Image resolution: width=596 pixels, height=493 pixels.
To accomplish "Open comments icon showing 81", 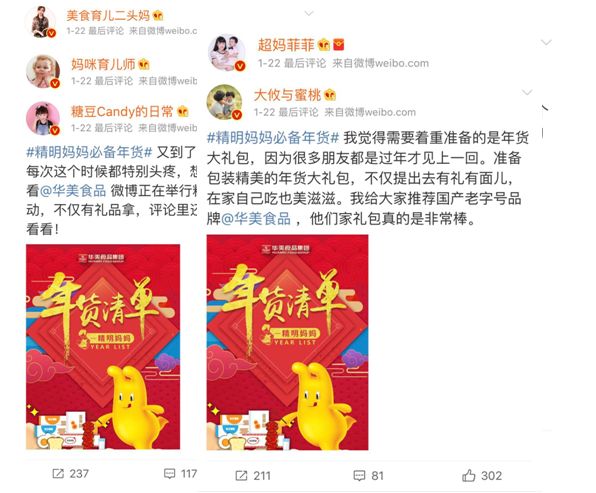I will coord(359,476).
